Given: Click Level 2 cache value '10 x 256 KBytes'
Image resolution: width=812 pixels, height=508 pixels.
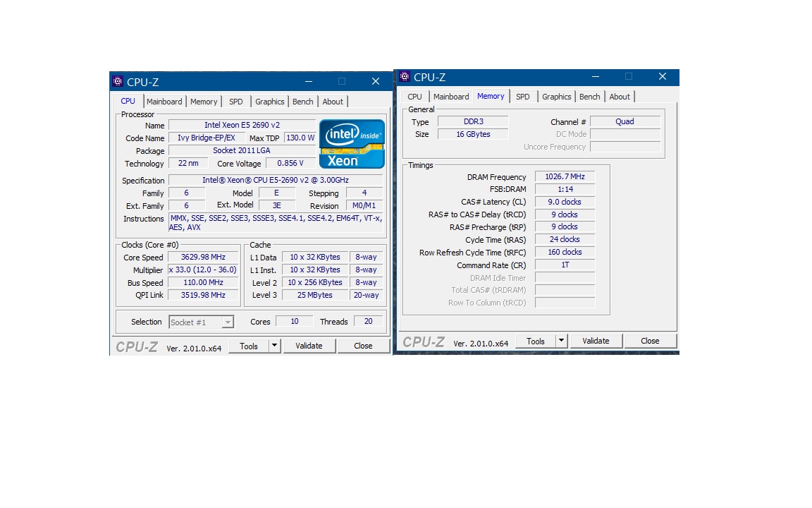Looking at the screenshot, I should click(315, 282).
